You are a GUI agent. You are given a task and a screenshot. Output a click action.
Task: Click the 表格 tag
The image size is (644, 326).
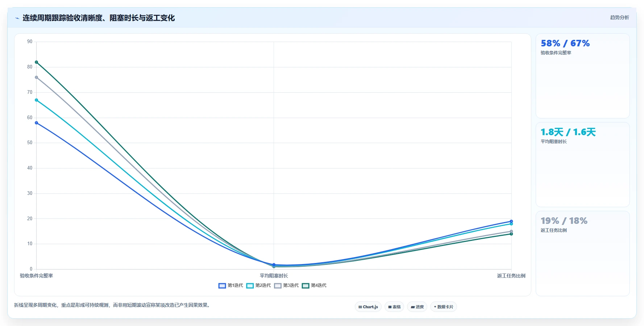tap(394, 307)
